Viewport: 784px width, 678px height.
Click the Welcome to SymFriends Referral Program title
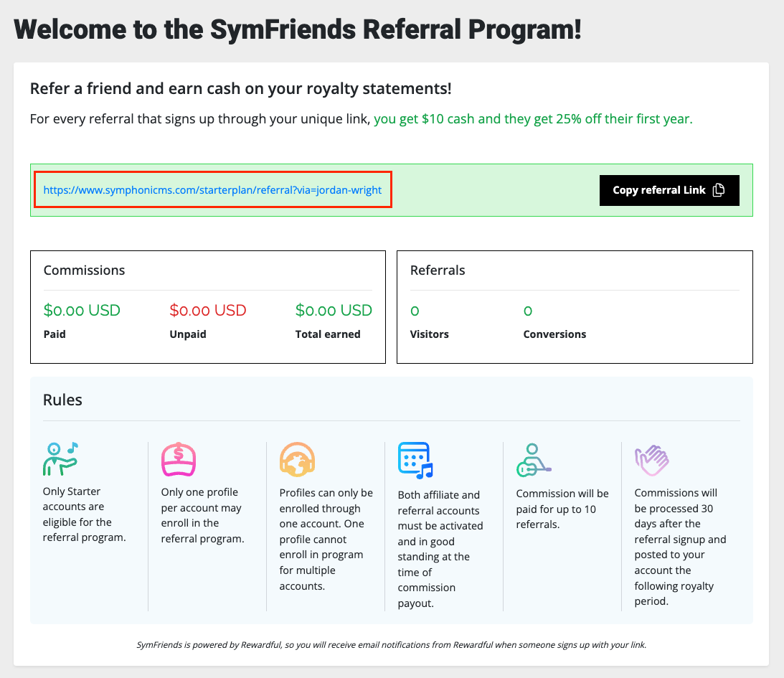tap(298, 29)
